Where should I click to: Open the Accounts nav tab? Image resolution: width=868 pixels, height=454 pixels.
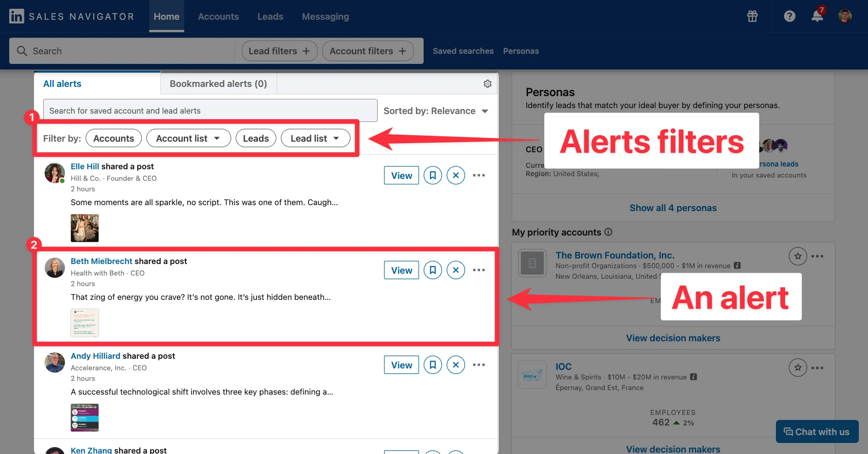pos(218,17)
